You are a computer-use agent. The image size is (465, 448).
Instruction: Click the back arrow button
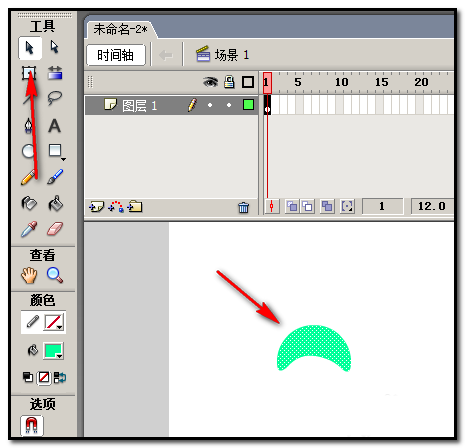166,55
